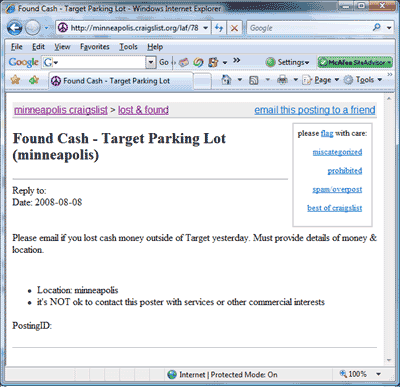Click the Location: minneapolis bullet text
The image size is (400, 387).
[x=77, y=290]
